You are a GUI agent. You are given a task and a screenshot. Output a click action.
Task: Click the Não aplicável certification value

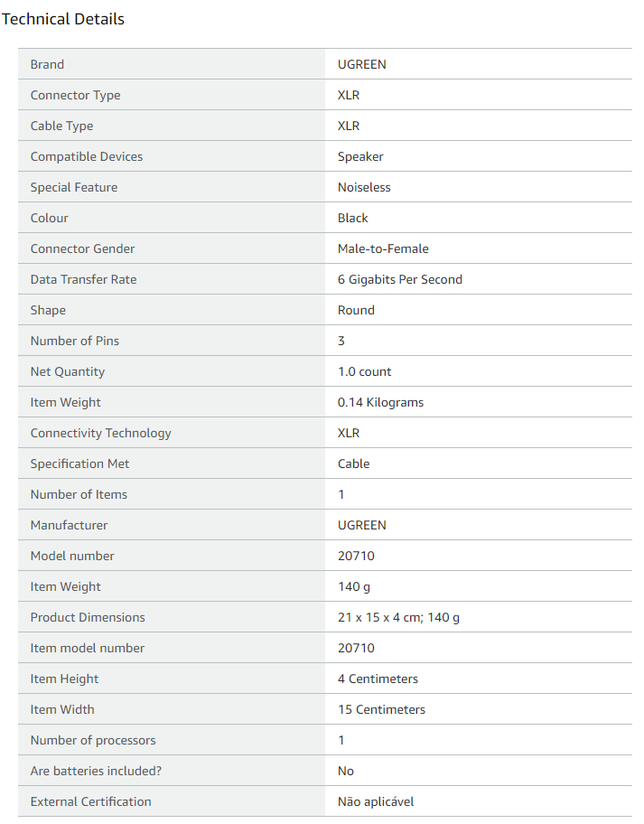point(376,801)
